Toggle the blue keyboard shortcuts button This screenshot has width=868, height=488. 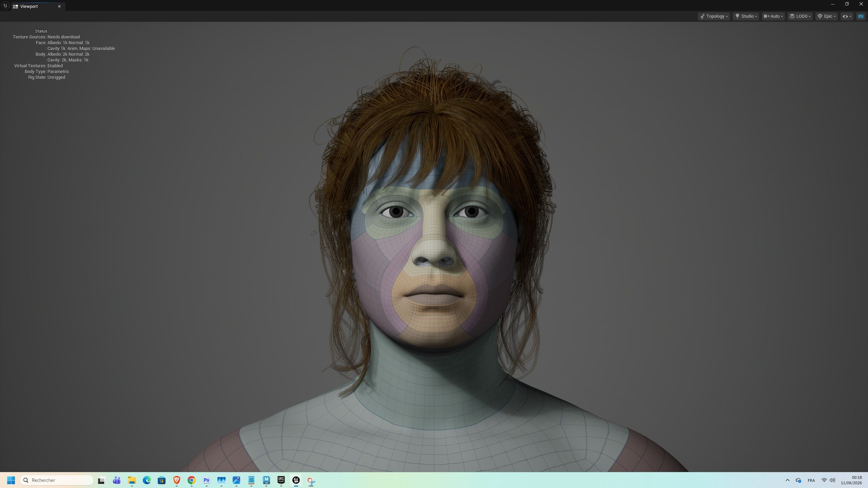861,16
